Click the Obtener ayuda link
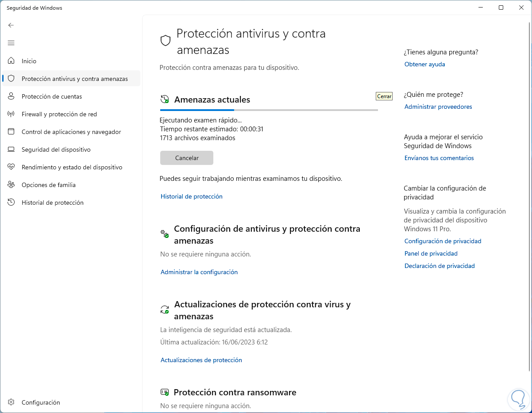Viewport: 532px width, 413px height. pos(424,64)
